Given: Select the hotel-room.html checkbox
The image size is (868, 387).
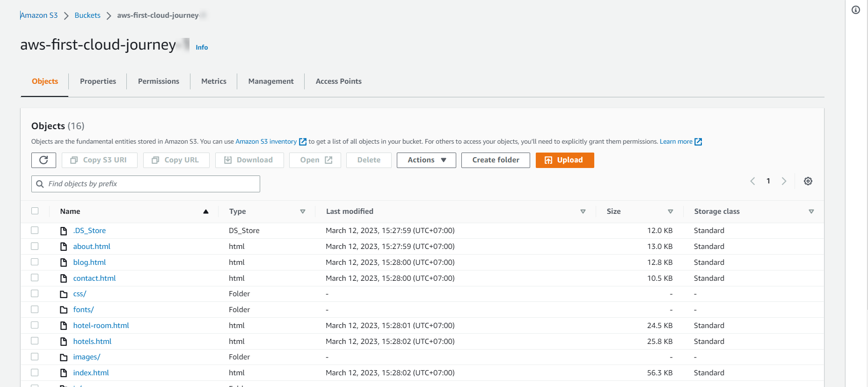Looking at the screenshot, I should (35, 325).
